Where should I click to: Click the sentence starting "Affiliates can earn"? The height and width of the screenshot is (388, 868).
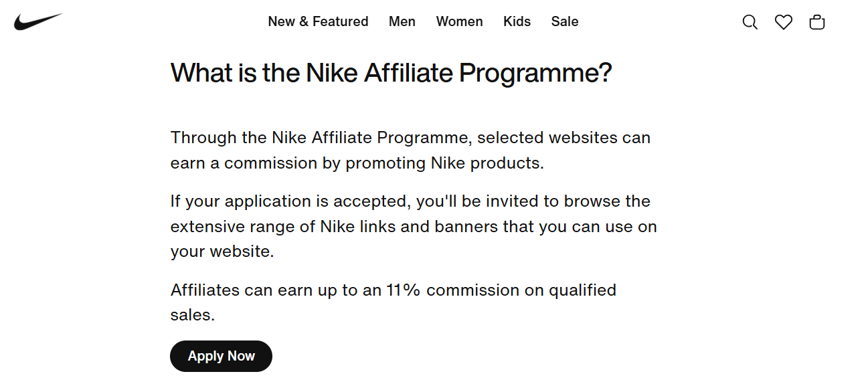coord(394,302)
